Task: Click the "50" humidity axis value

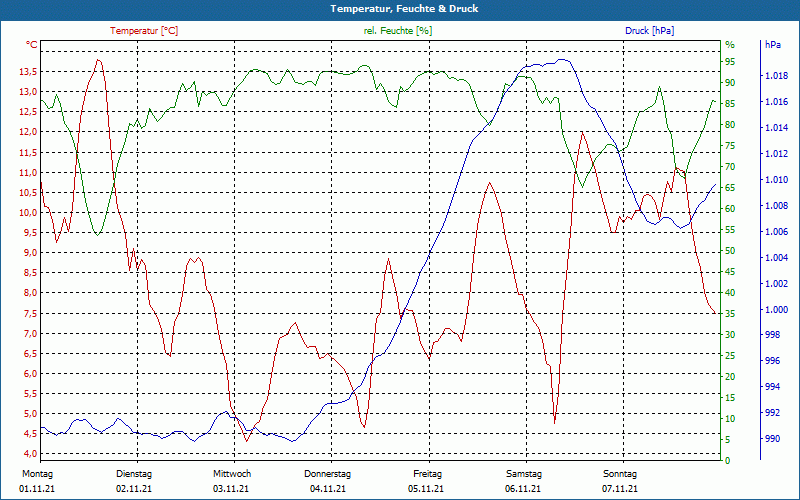Action: click(x=730, y=251)
